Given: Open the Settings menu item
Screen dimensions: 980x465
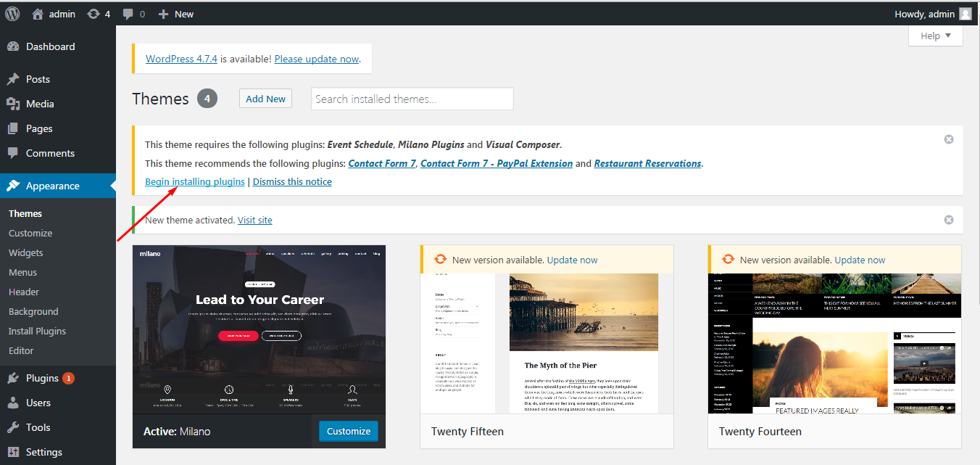Looking at the screenshot, I should pyautogui.click(x=58, y=452).
